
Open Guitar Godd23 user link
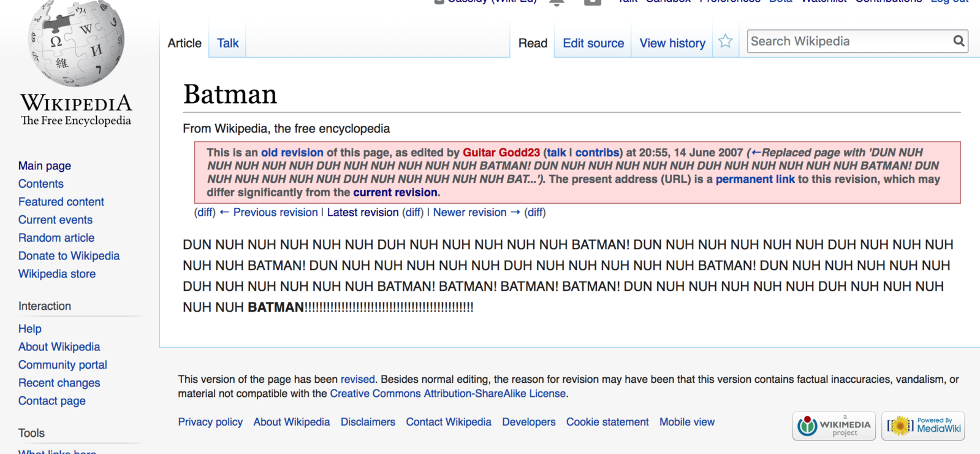[x=501, y=152]
